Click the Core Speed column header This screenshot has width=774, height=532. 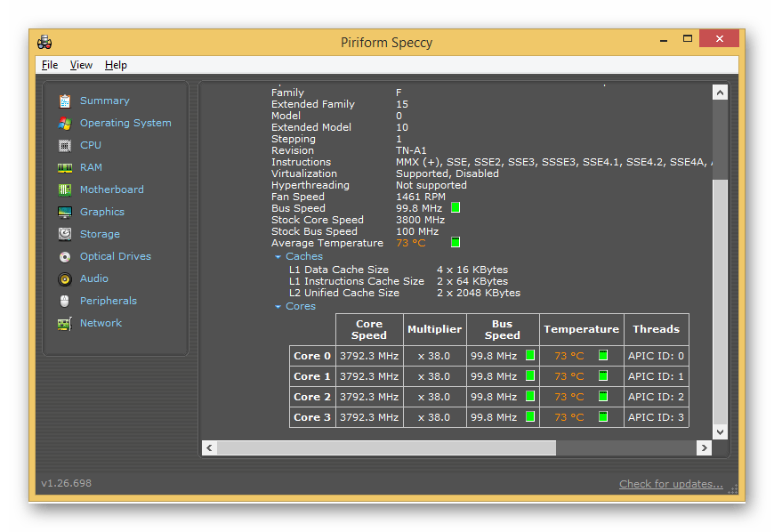tap(369, 330)
